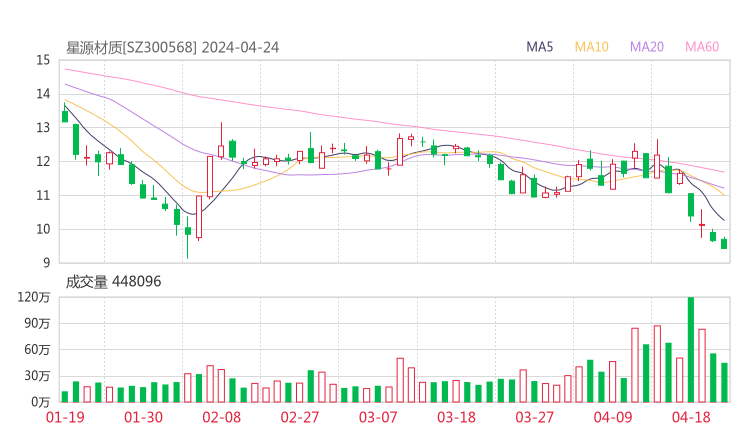Click the 03-18 date axis label
Image resolution: width=740 pixels, height=440 pixels.
point(456,417)
